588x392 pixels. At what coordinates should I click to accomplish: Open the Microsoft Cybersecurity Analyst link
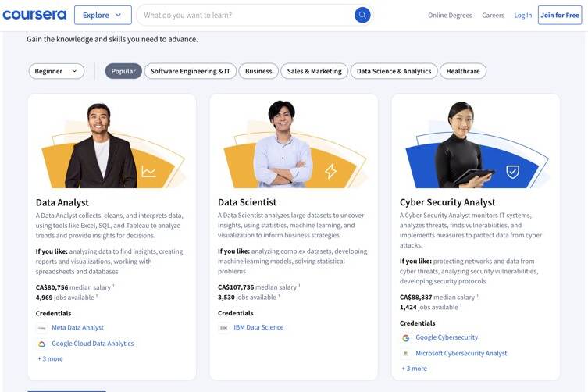pyautogui.click(x=461, y=353)
